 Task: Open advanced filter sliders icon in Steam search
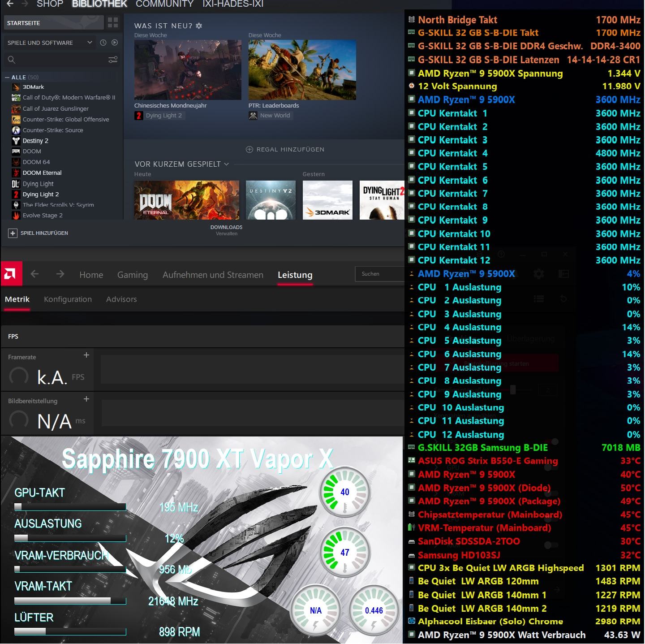(113, 60)
